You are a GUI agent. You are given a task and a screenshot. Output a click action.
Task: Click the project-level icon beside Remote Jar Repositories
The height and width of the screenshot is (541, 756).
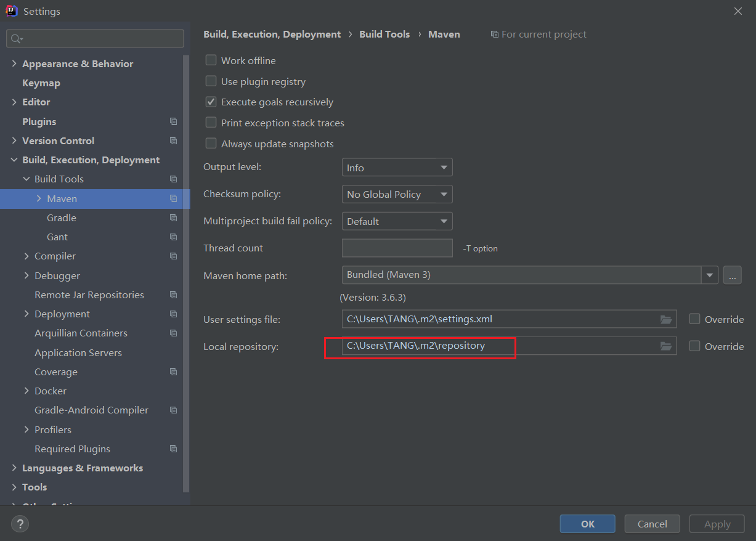(x=174, y=295)
